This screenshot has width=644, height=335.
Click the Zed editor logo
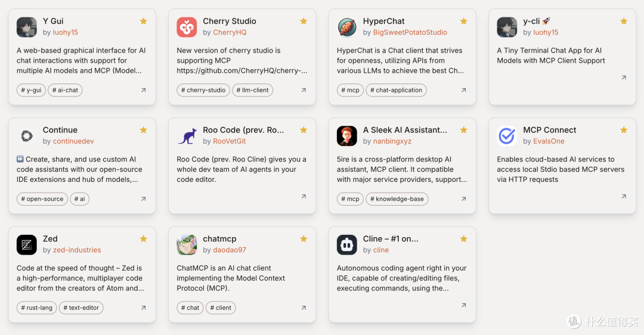coord(27,244)
